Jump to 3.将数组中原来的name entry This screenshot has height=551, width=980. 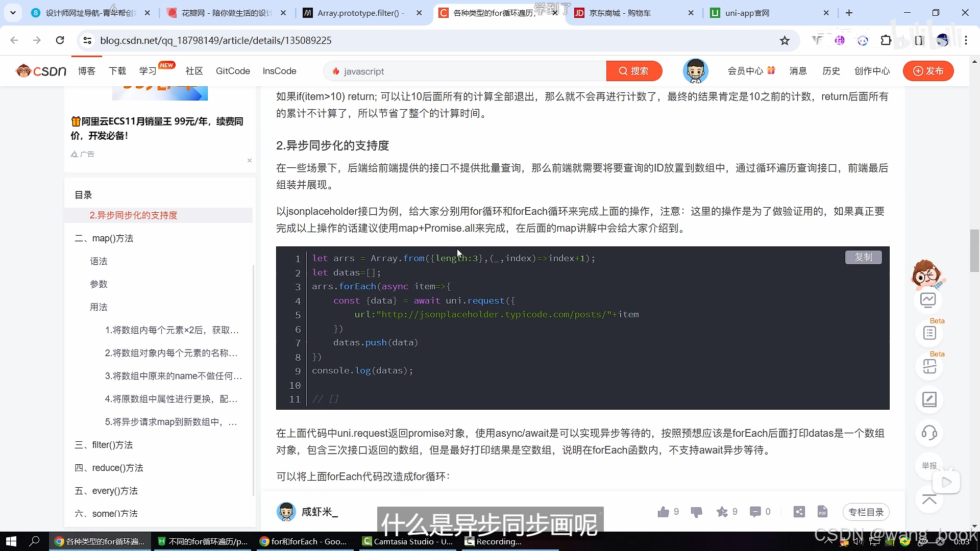174,376
